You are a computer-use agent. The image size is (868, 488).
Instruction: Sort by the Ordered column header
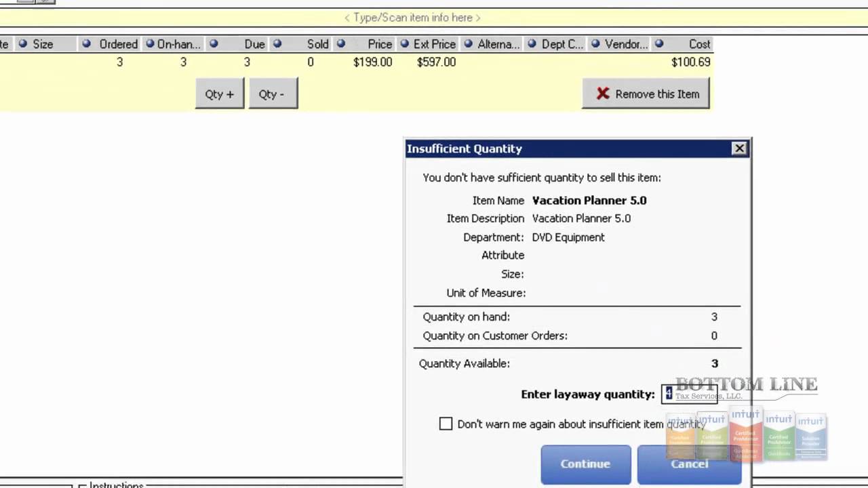point(110,44)
